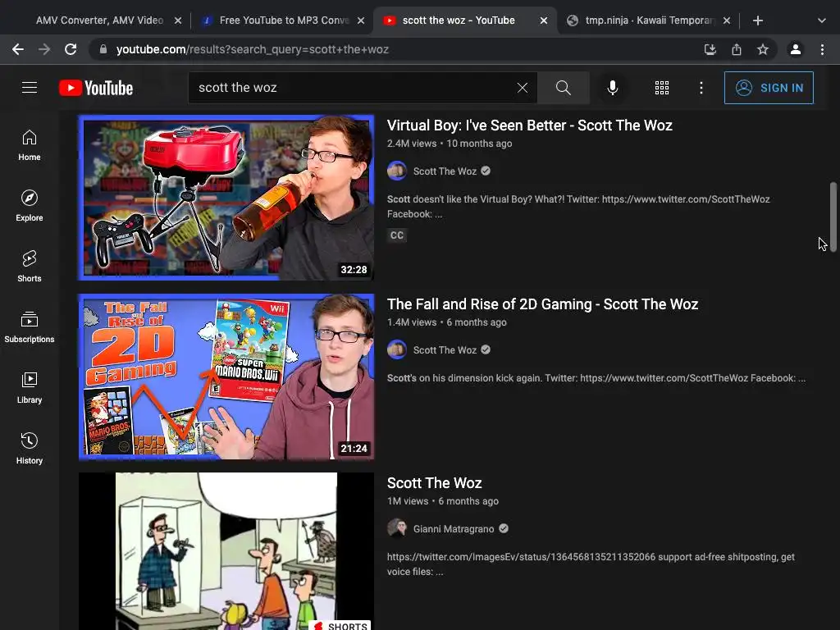840x630 pixels.
Task: Open Subscriptions in the sidebar
Action: [30, 326]
